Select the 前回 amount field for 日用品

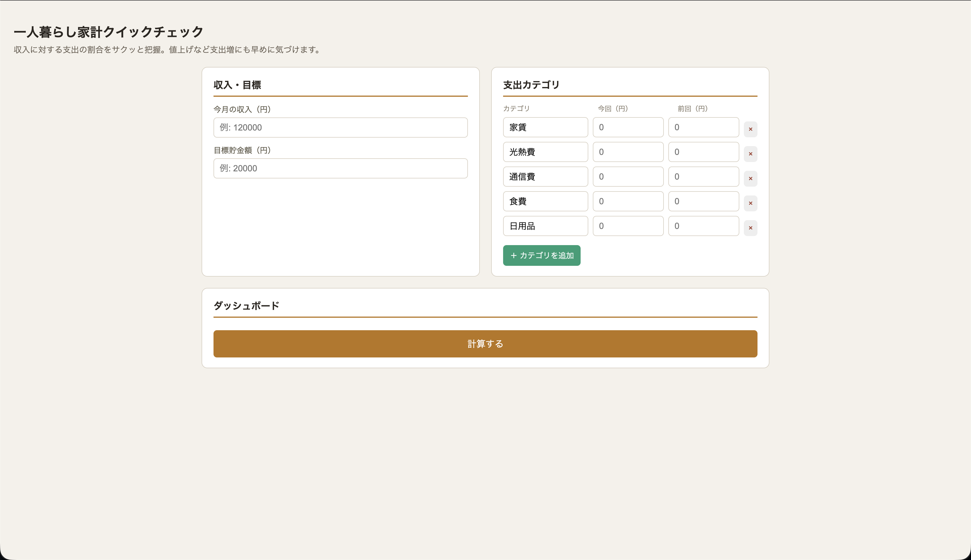[x=704, y=226]
